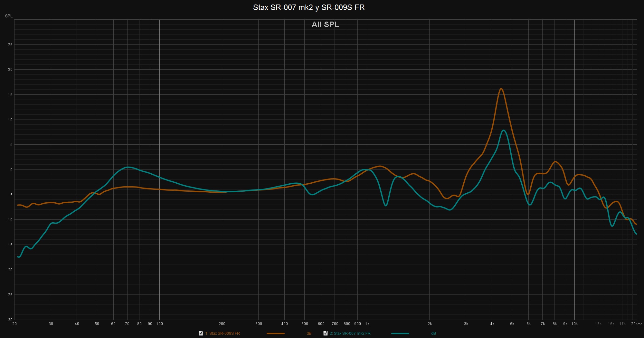
Task: Click the 10k label on the frequency axis
Action: point(574,324)
